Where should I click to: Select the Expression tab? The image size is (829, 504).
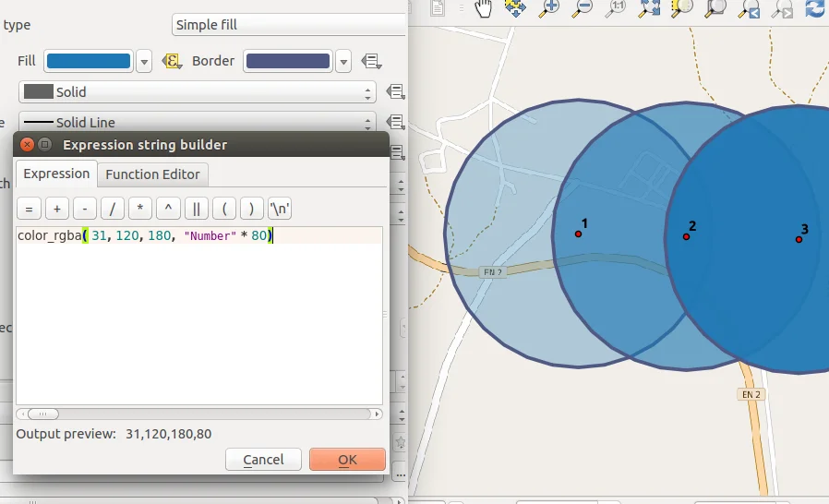(56, 174)
